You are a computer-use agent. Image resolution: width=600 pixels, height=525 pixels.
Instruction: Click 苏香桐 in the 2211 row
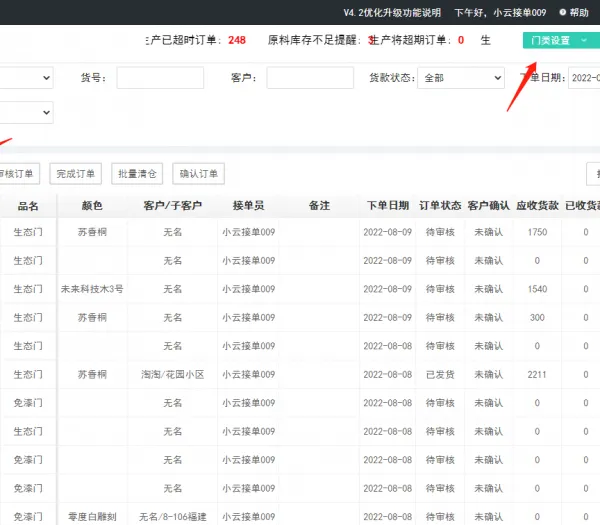[x=92, y=375]
